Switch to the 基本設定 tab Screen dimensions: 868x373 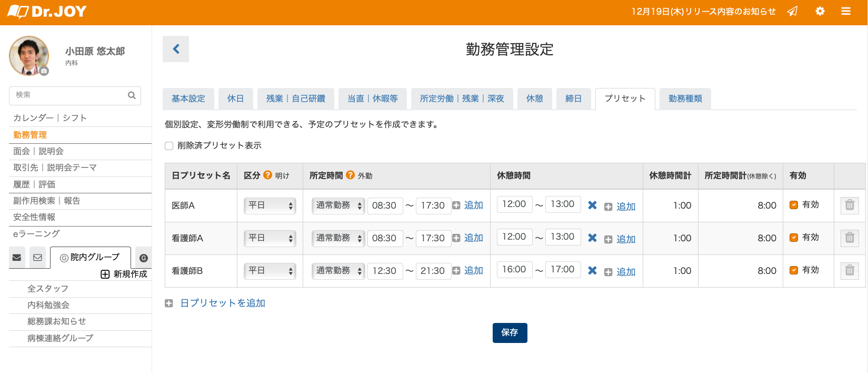pyautogui.click(x=188, y=99)
